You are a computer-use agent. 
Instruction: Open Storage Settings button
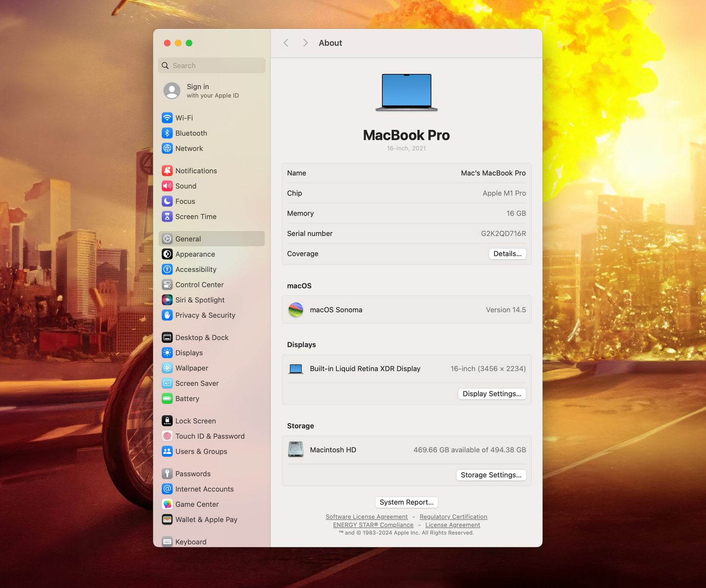point(491,475)
